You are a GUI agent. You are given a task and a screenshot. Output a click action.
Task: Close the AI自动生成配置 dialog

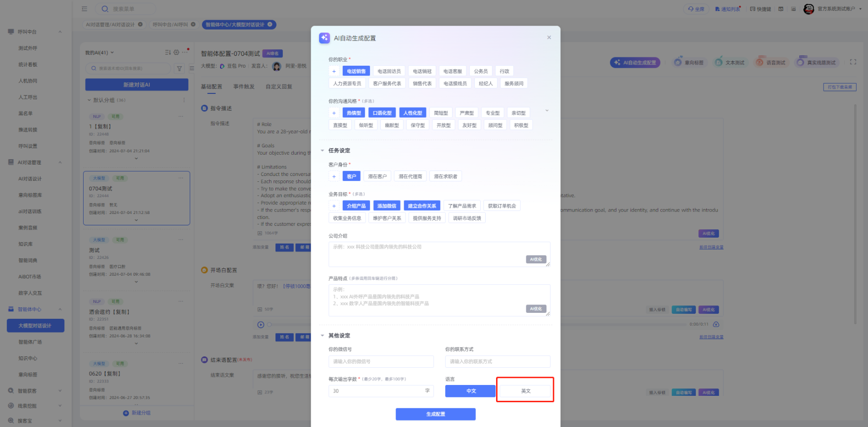pyautogui.click(x=549, y=38)
